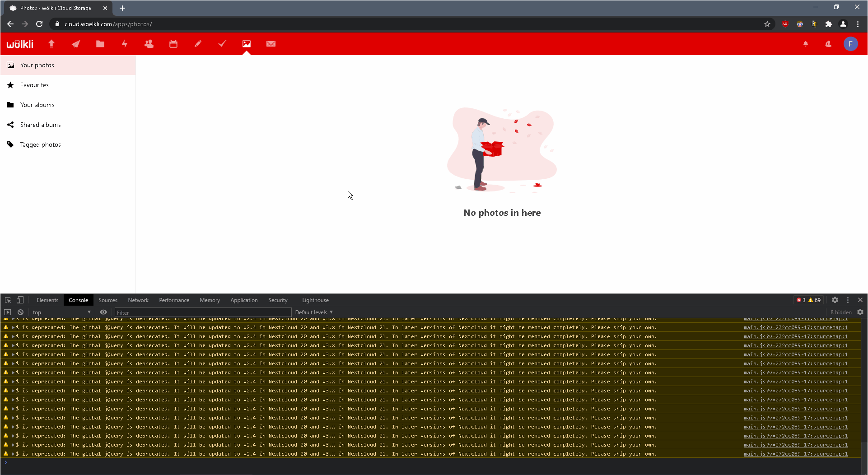Clear the console with the clear icon

(20, 312)
